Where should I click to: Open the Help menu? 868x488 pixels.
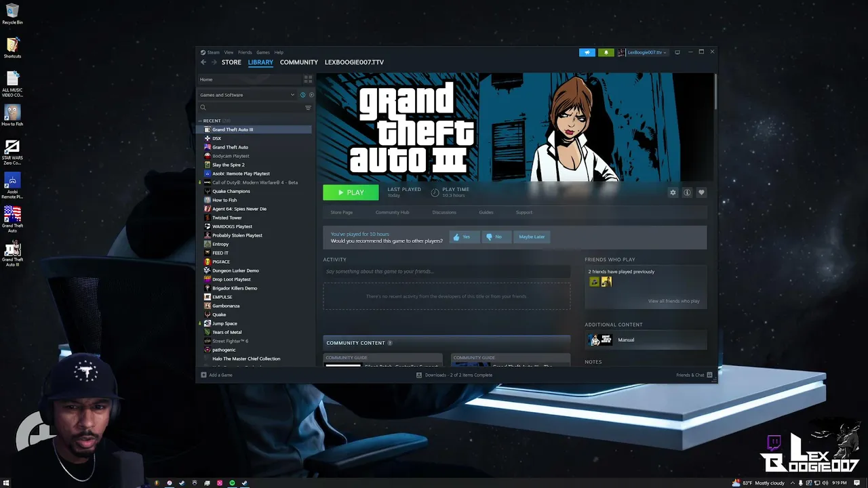279,52
